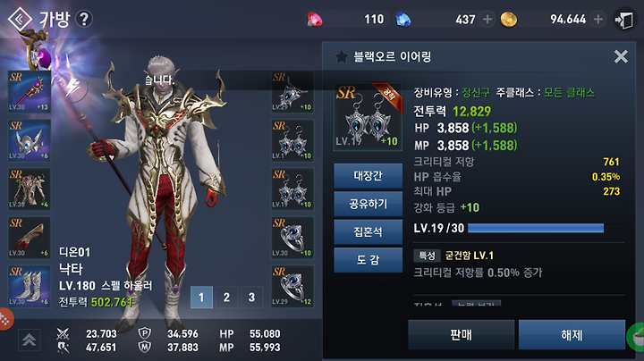Toggle the favorite star for 블랙오르 이어링
The height and width of the screenshot is (361, 644).
coord(342,56)
